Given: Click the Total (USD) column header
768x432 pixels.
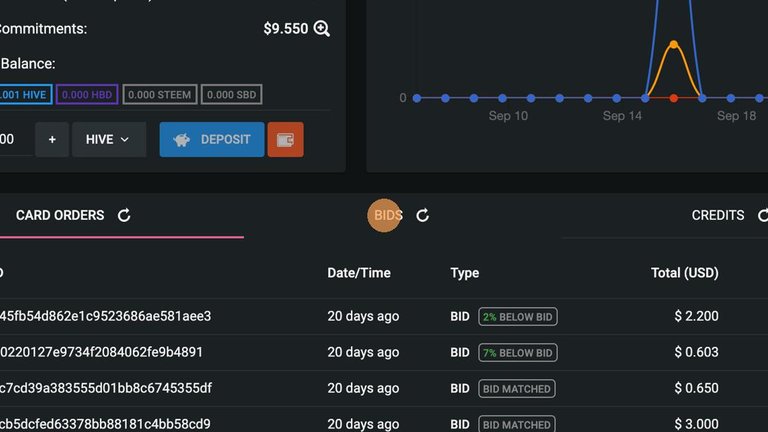Looking at the screenshot, I should tap(684, 273).
